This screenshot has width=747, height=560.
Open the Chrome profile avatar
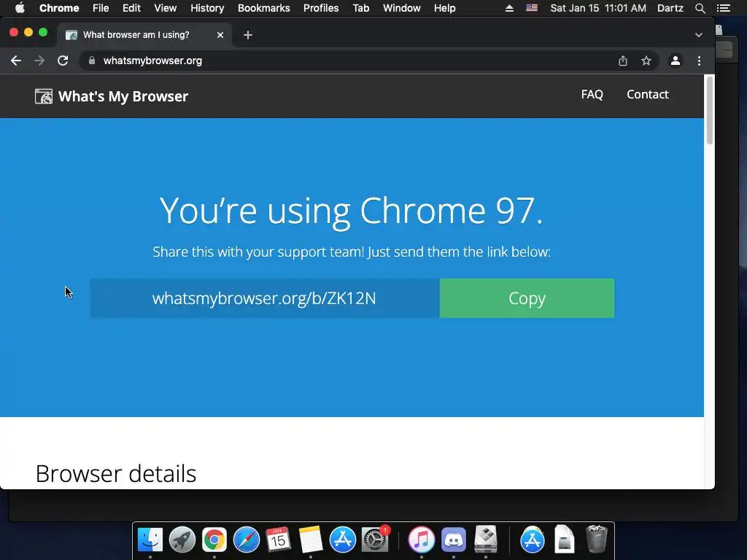676,61
